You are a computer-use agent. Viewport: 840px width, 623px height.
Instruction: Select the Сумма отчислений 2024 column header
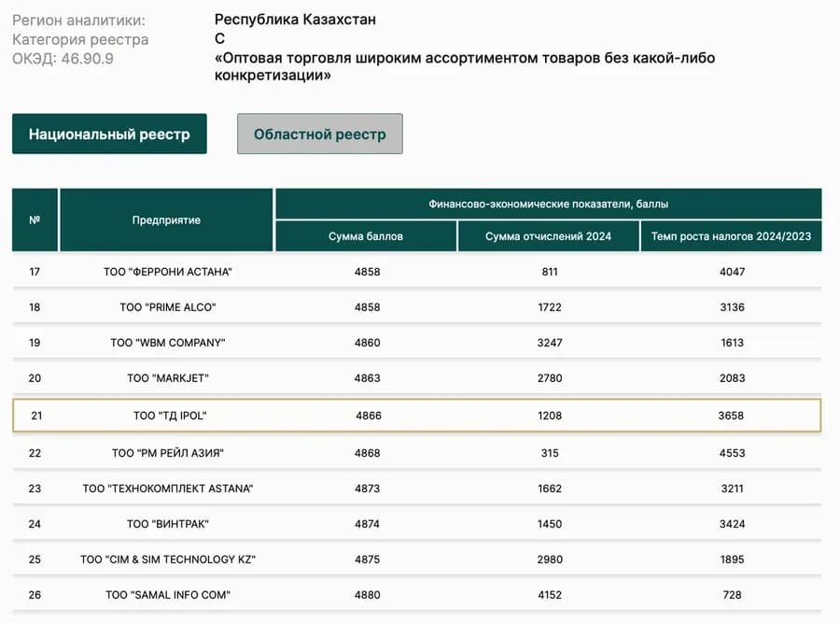pyautogui.click(x=549, y=236)
